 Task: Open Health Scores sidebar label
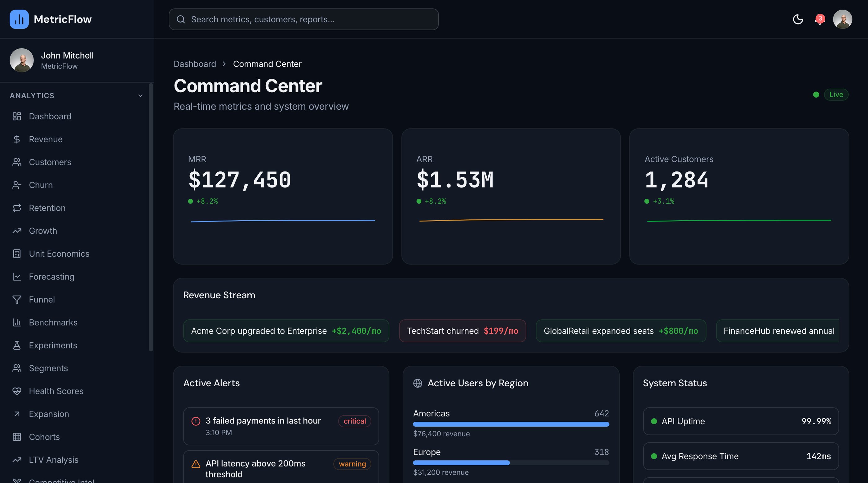click(x=56, y=391)
